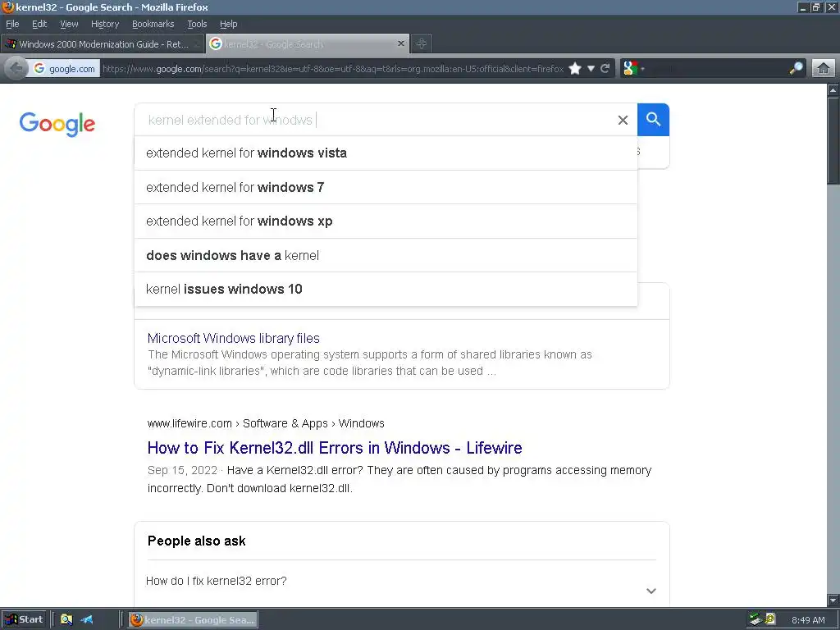Open the Edit menu

tap(39, 24)
